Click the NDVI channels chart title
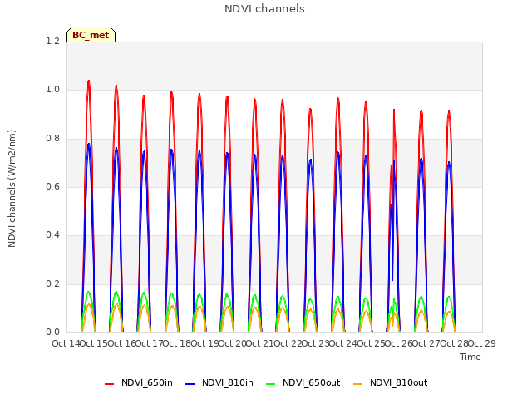Image resolution: width=532 pixels, height=399 pixels. [x=264, y=9]
